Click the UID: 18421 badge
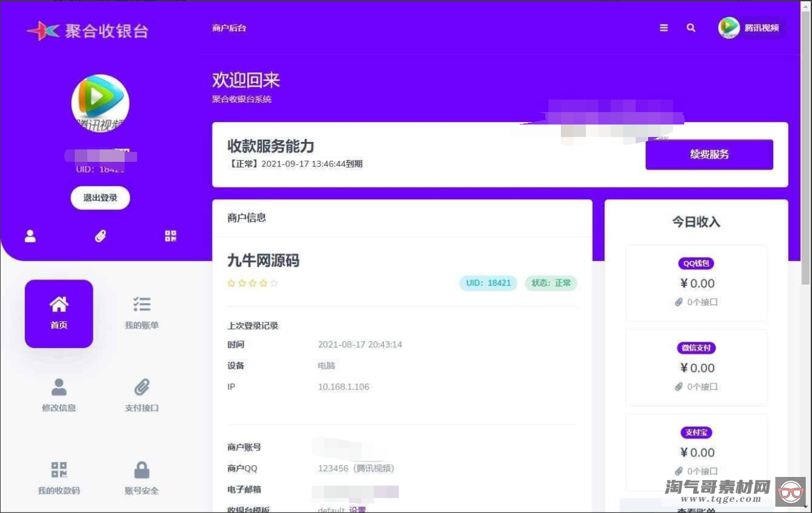The image size is (812, 513). pyautogui.click(x=488, y=283)
